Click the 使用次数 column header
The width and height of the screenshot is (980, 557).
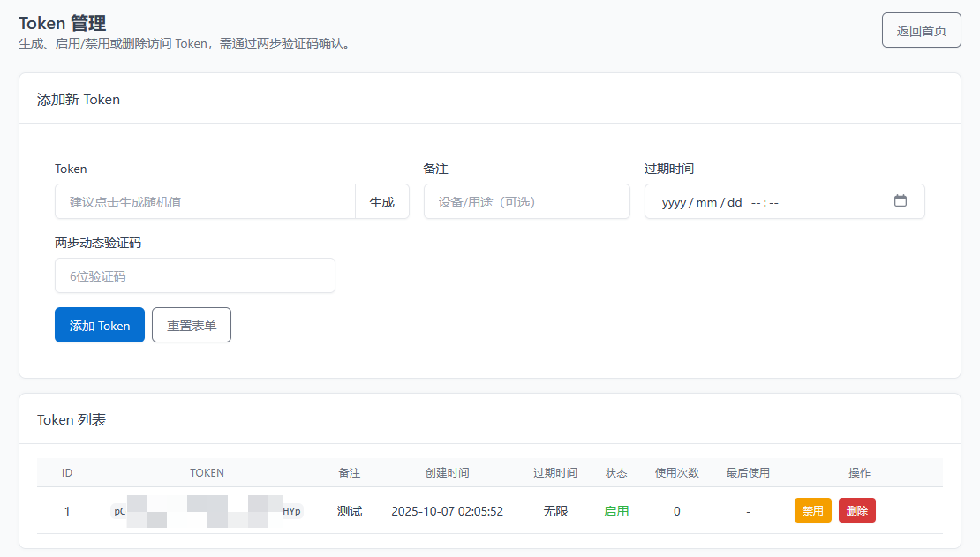tap(676, 473)
